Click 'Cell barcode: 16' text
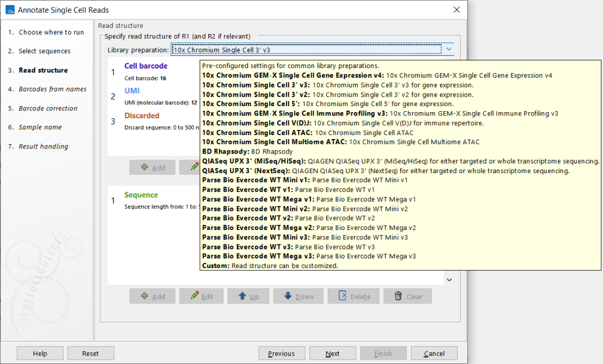 145,78
